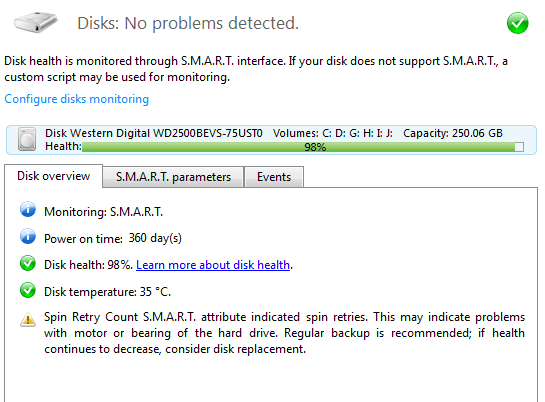The image size is (545, 402).
Task: Open the Configure disks monitoring link
Action: pos(76,99)
